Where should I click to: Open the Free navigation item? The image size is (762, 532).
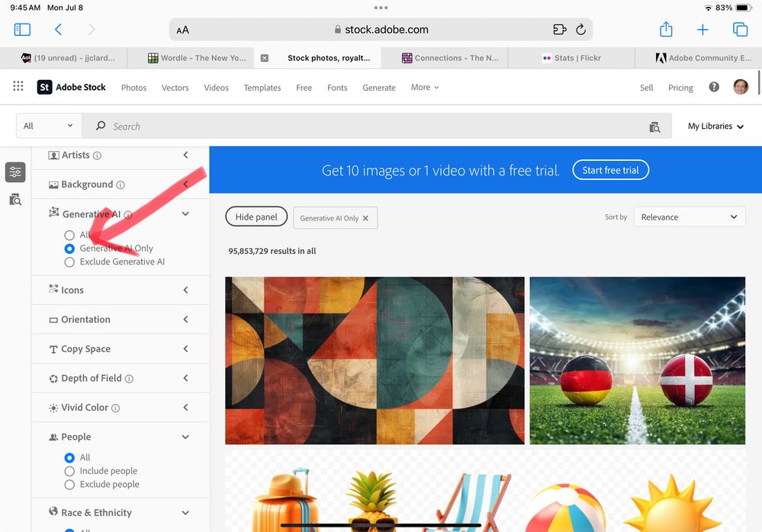304,88
